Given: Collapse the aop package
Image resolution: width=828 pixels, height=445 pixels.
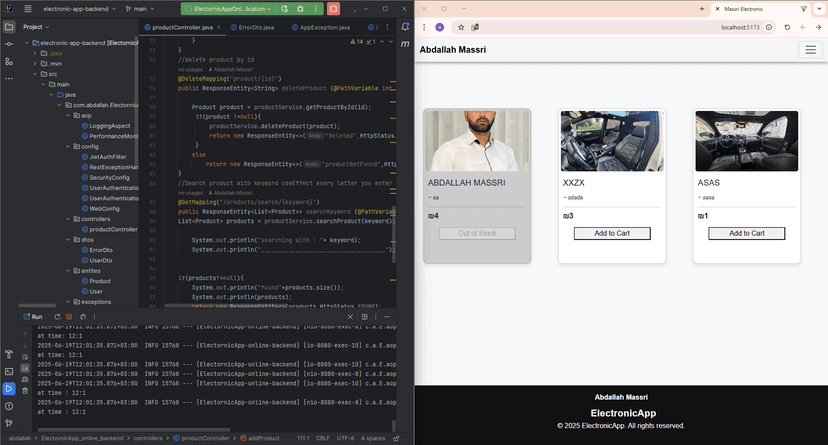Looking at the screenshot, I should pos(68,115).
